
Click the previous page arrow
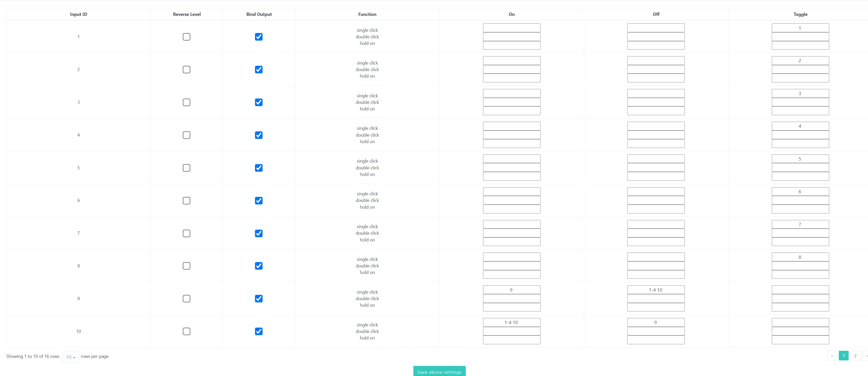(x=831, y=356)
